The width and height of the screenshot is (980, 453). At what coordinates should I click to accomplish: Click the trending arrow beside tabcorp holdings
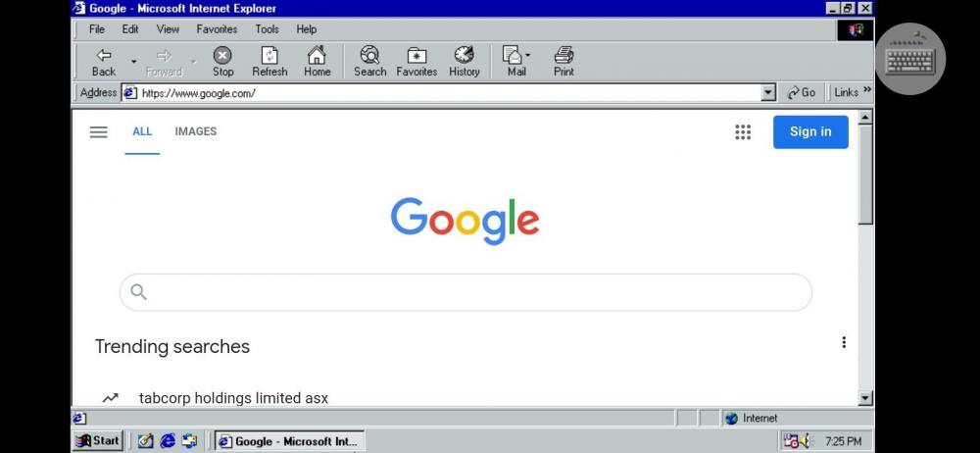[x=111, y=398]
